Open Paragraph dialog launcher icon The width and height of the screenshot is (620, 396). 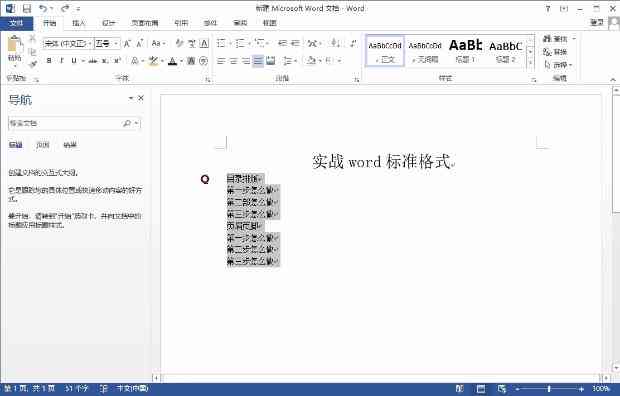pos(356,80)
